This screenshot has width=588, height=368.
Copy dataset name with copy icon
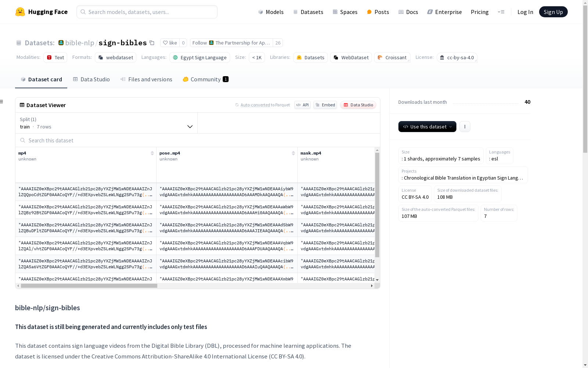click(x=152, y=43)
